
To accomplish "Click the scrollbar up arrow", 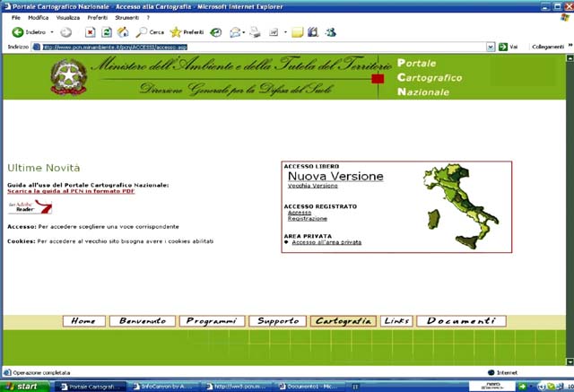I will click(x=570, y=57).
